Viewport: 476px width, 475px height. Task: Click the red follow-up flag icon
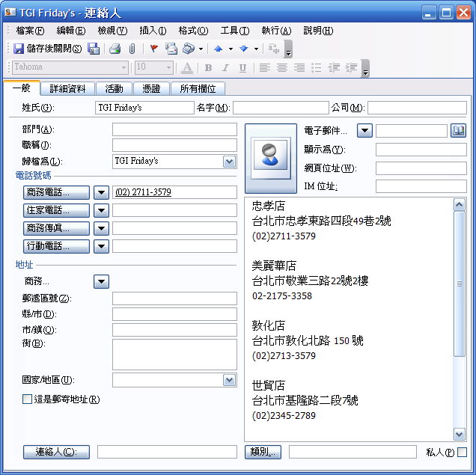click(154, 48)
